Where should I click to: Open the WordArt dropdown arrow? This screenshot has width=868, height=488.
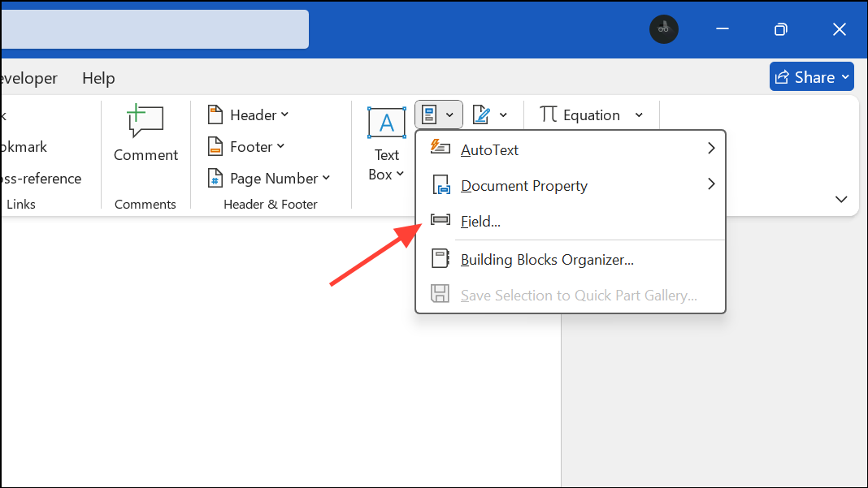pos(502,114)
